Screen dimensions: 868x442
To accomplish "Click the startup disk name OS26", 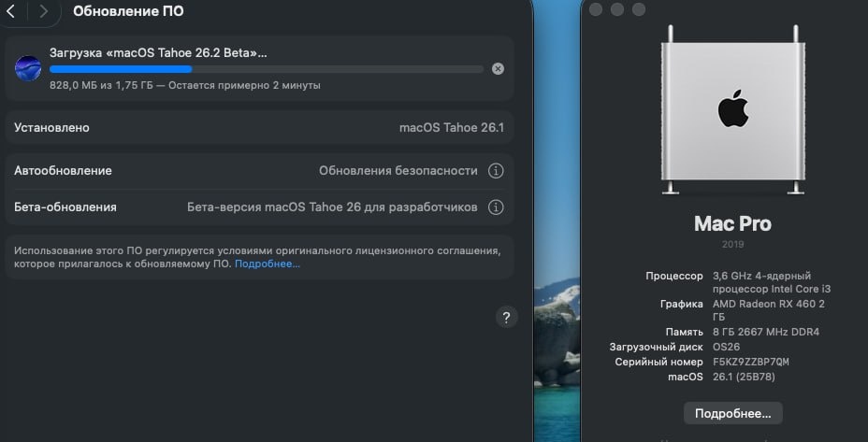I will click(726, 348).
